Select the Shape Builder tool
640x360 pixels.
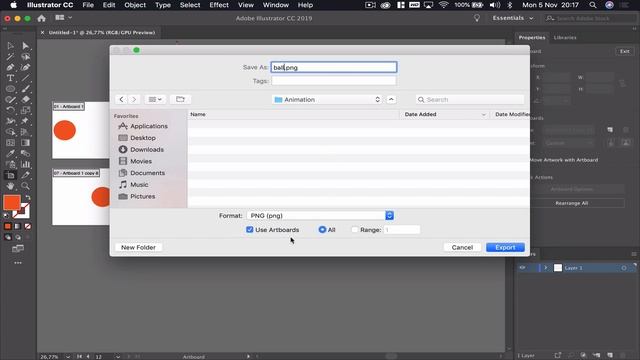point(10,132)
